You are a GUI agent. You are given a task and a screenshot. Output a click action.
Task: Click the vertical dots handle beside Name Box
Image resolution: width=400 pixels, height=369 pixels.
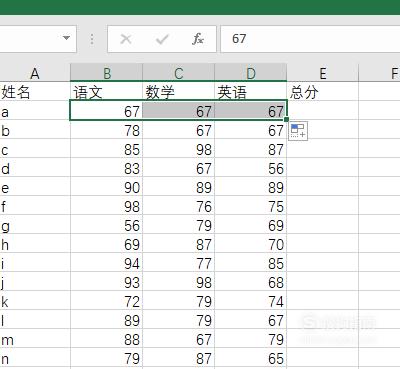tap(92, 39)
